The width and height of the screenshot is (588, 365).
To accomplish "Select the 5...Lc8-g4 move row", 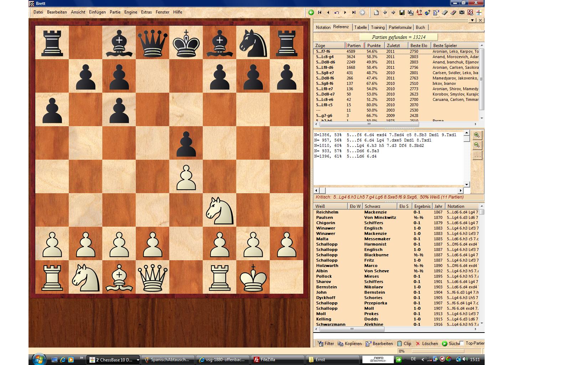I will 325,57.
